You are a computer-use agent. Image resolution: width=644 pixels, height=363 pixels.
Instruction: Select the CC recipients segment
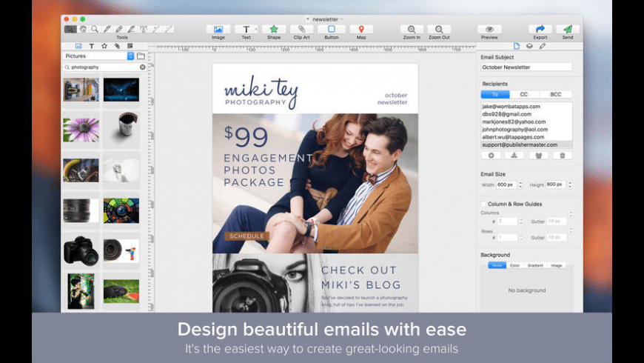[524, 95]
